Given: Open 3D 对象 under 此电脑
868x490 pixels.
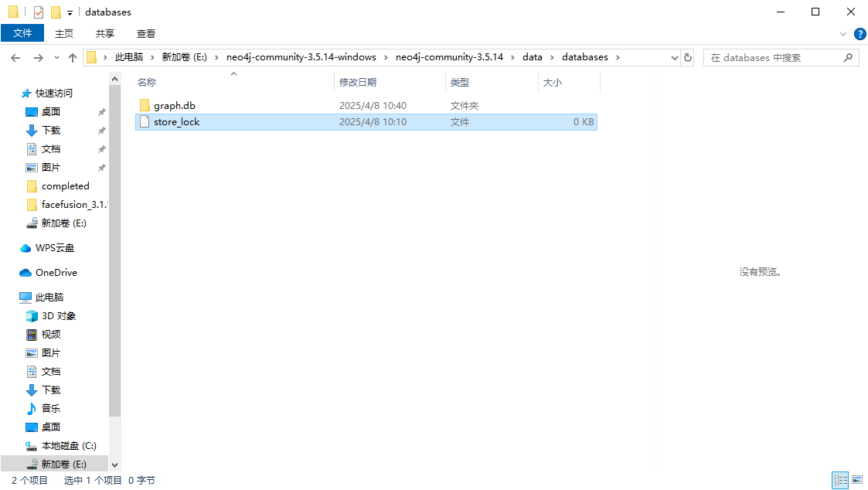Looking at the screenshot, I should pyautogui.click(x=59, y=315).
